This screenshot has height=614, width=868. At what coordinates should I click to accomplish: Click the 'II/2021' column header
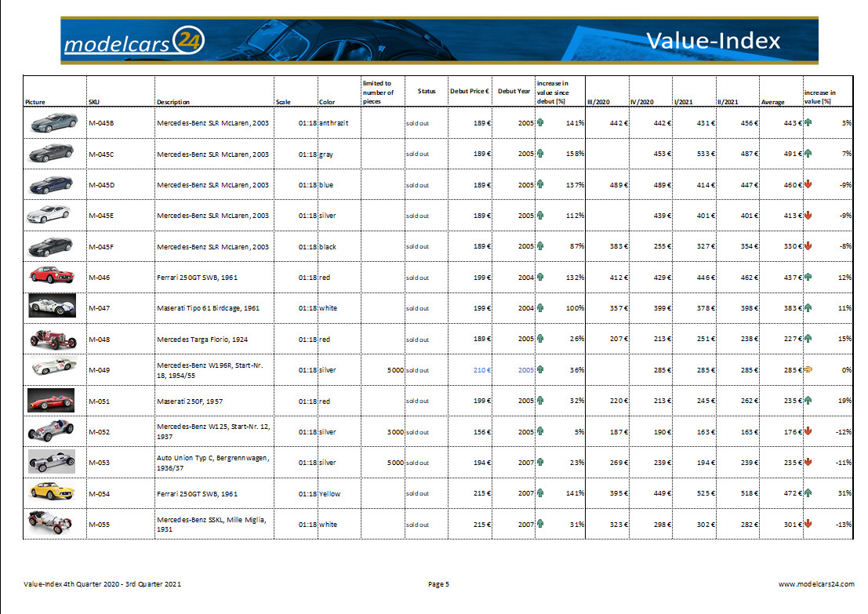tap(728, 103)
